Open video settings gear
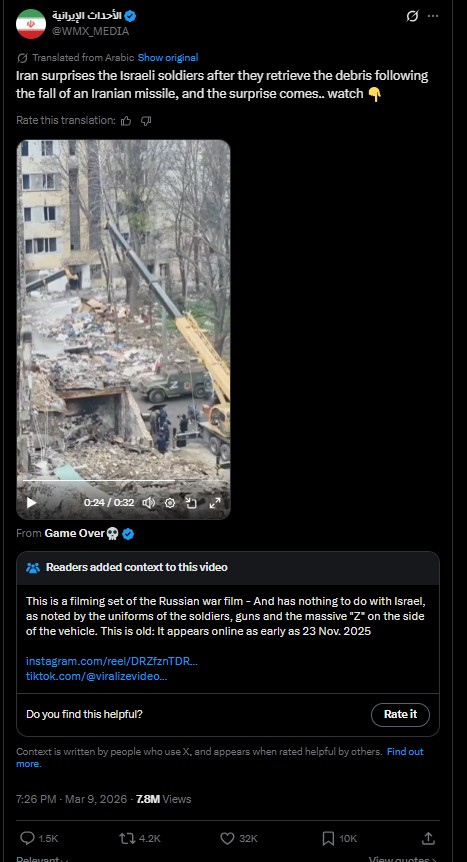This screenshot has width=467, height=862. [x=170, y=502]
